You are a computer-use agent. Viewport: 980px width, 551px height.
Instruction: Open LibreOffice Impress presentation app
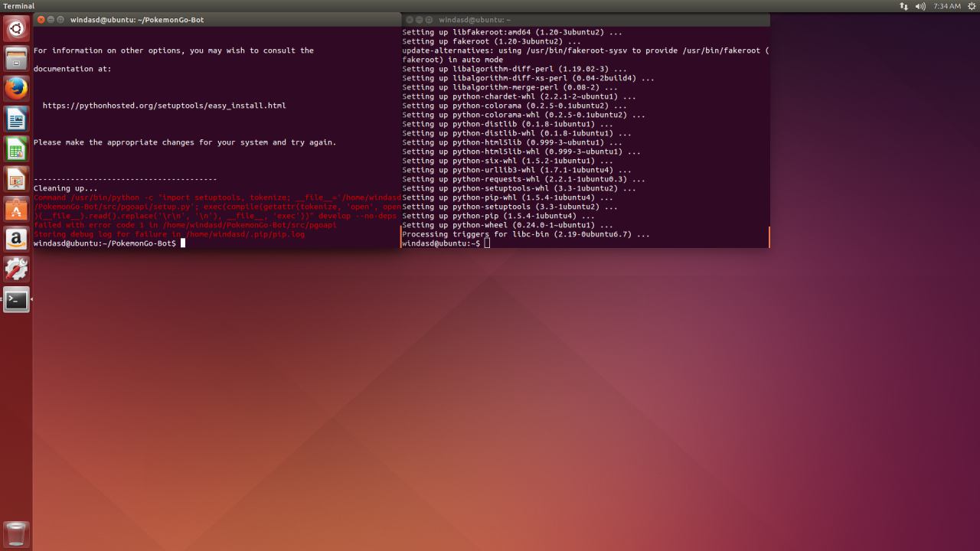pos(16,179)
